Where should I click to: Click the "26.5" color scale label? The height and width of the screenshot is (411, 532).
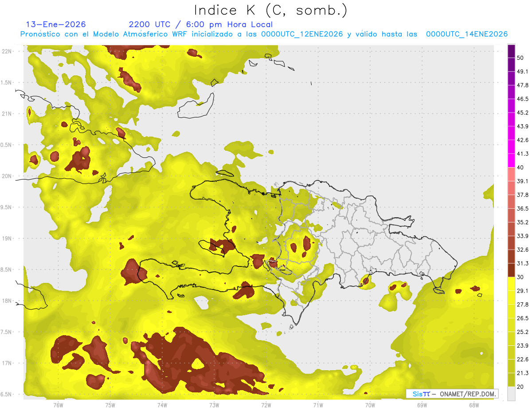click(x=523, y=318)
